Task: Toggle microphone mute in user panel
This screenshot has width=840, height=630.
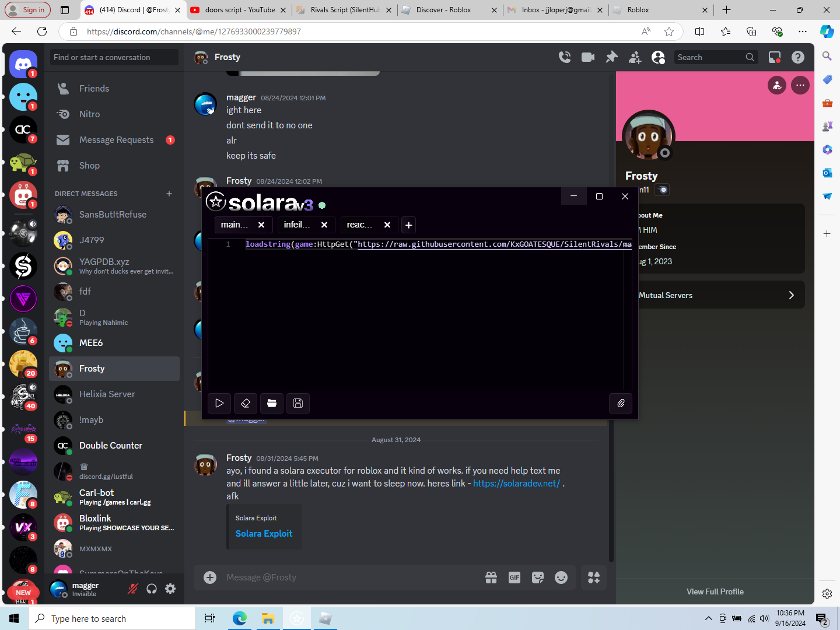Action: pyautogui.click(x=133, y=589)
